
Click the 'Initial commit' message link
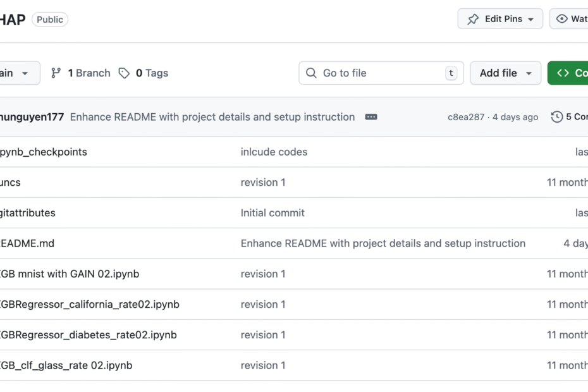(273, 213)
